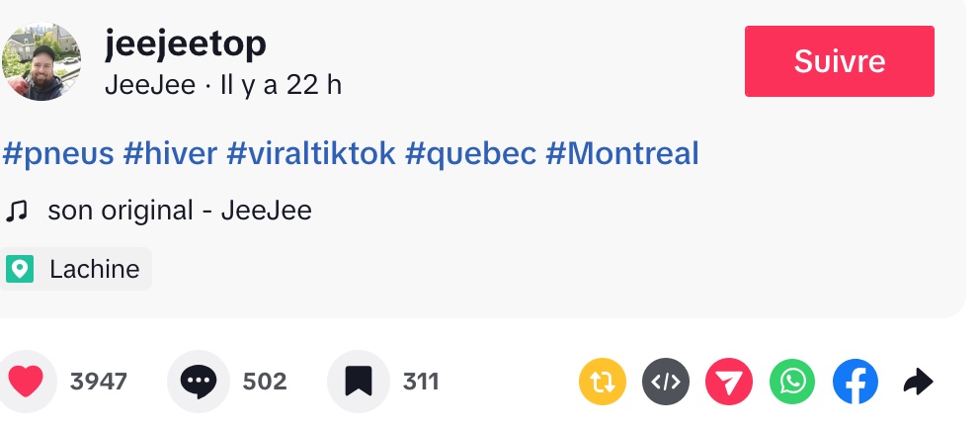Open the jeejeetop profile avatar
Image resolution: width=980 pixels, height=429 pixels.
(42, 62)
